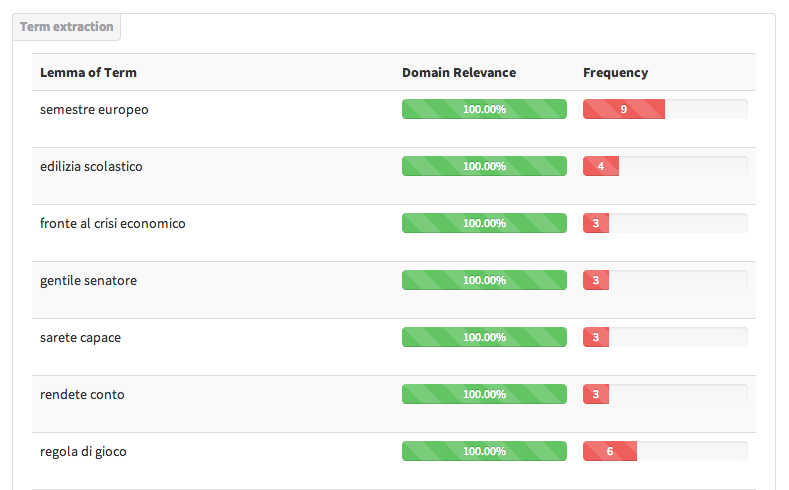Click the frequency bar showing 4
This screenshot has height=490, width=789.
[665, 166]
